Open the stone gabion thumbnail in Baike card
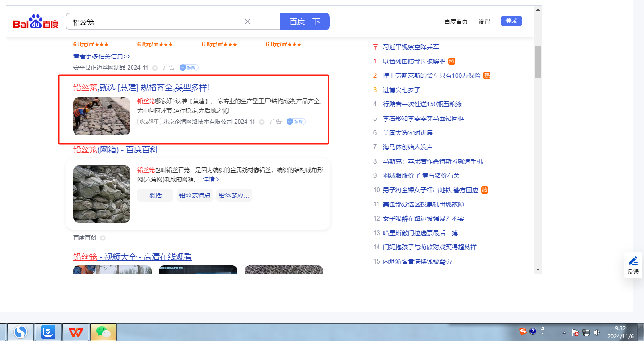The height and width of the screenshot is (341, 644). tap(102, 194)
